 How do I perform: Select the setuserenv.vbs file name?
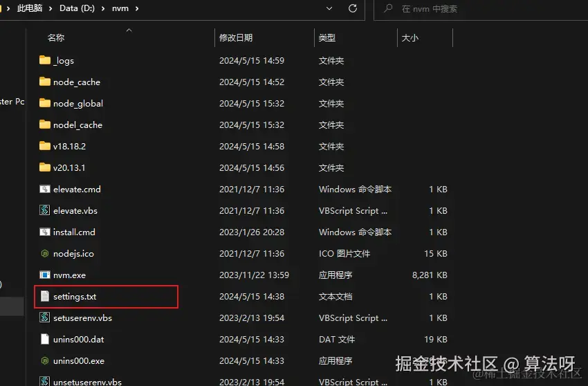pyautogui.click(x=82, y=318)
